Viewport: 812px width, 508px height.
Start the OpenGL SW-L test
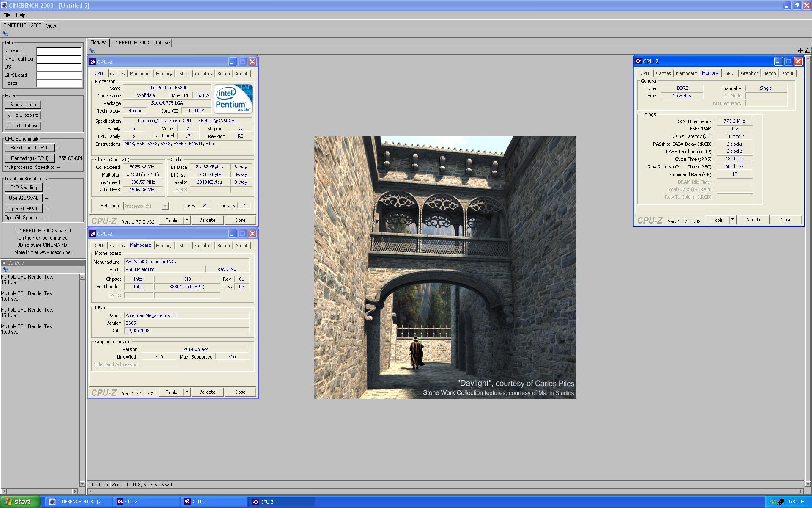(24, 198)
